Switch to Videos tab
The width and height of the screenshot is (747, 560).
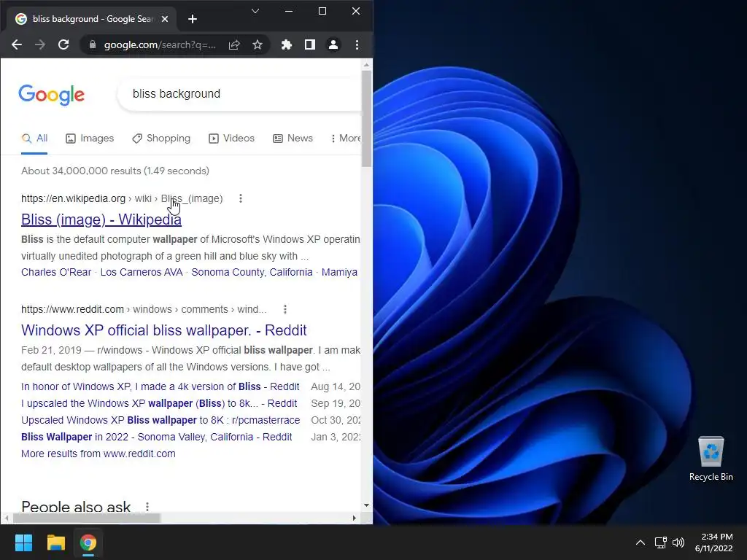(x=231, y=138)
